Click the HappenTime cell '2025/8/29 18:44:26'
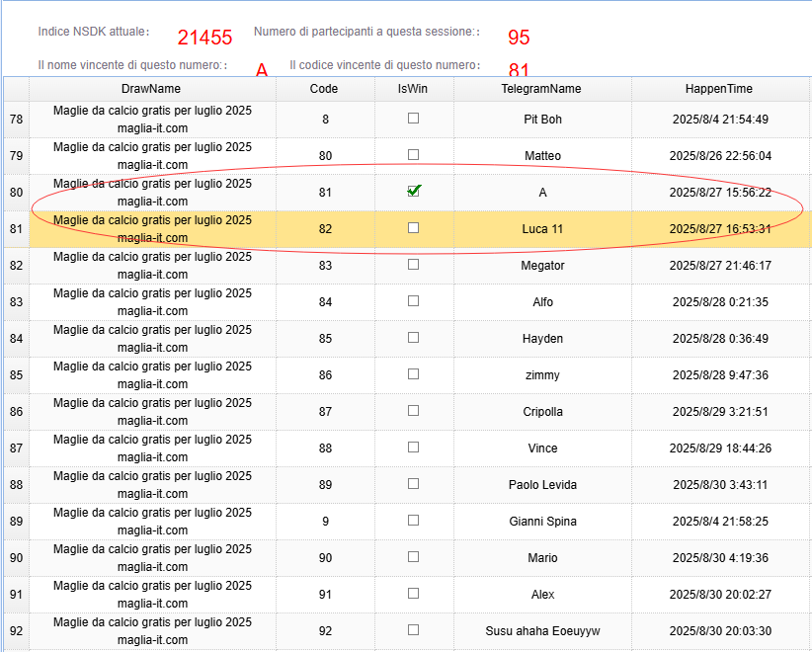The width and height of the screenshot is (812, 652). [x=720, y=448]
